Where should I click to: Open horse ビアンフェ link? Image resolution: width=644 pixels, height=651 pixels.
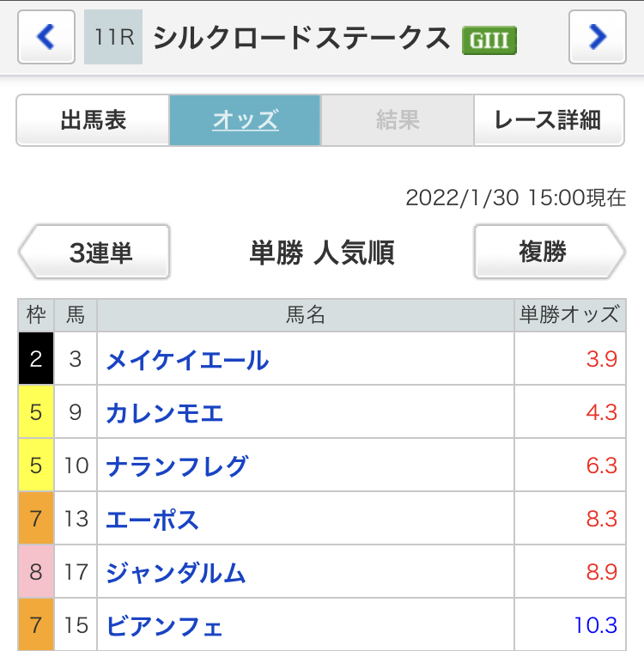[164, 626]
